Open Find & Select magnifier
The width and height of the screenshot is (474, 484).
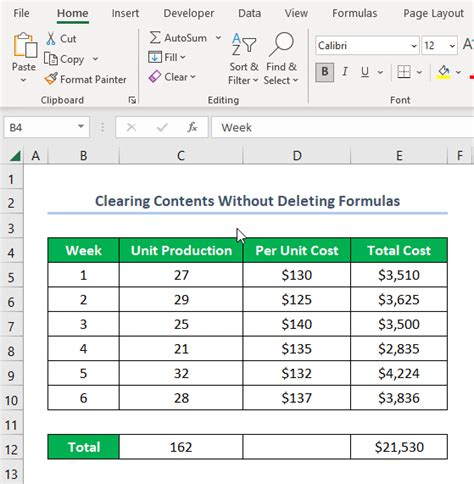point(281,59)
